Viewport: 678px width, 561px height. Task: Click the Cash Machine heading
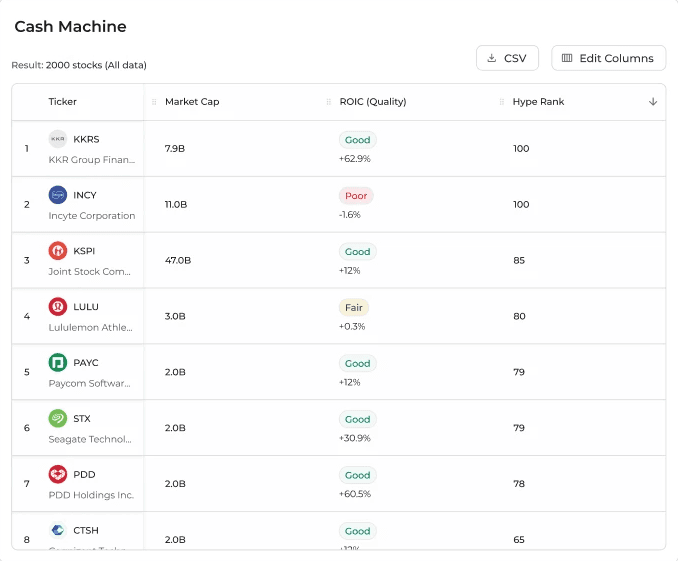pos(70,26)
